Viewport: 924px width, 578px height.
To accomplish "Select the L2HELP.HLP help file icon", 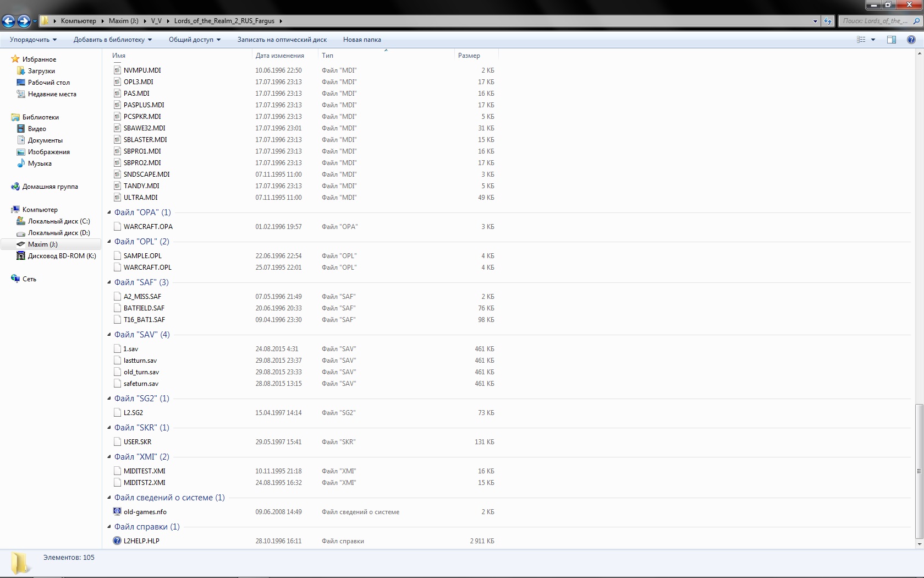I will 117,541.
